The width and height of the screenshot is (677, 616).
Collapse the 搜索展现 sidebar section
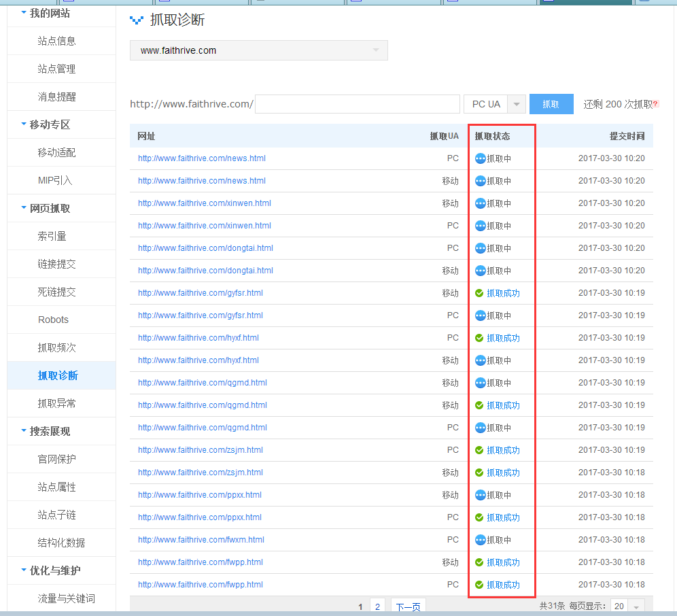(x=24, y=430)
